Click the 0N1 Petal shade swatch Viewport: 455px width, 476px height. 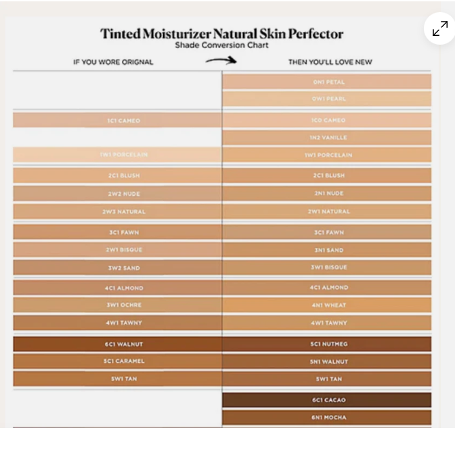tap(326, 82)
